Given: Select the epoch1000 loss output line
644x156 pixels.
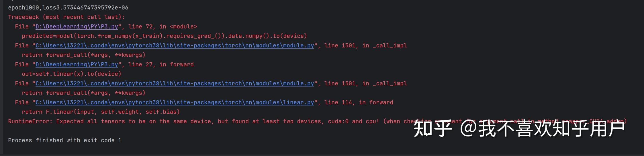Looking at the screenshot, I should point(68,8).
